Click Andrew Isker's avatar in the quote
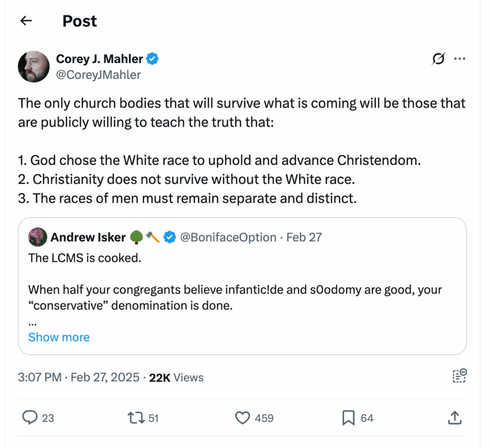490x448 pixels. pos(38,237)
